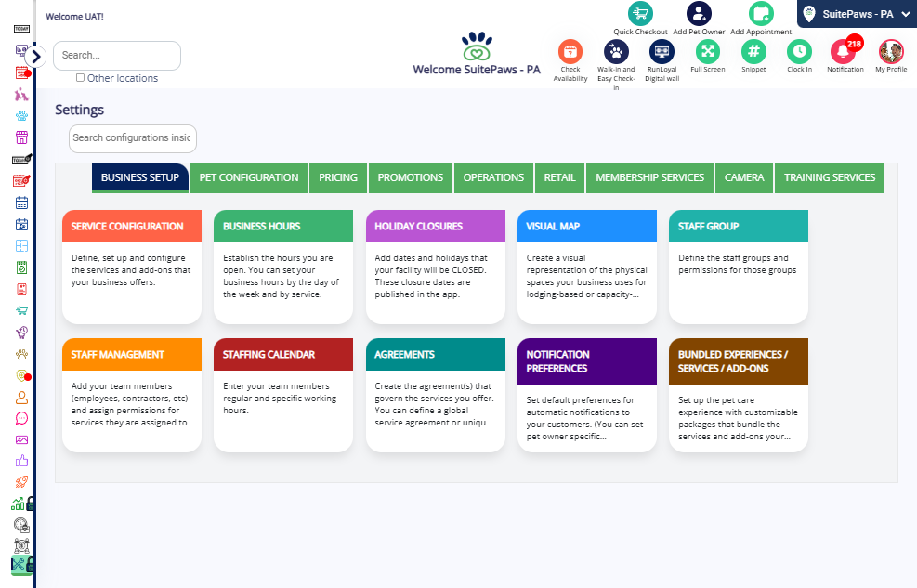Click the highlighted tools settings sidebar icon

pos(21,565)
